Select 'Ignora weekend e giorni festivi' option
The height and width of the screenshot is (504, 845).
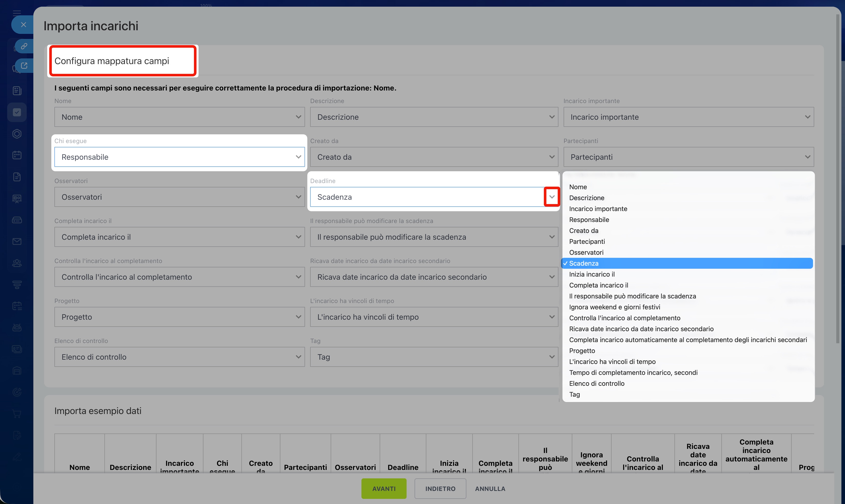click(614, 307)
